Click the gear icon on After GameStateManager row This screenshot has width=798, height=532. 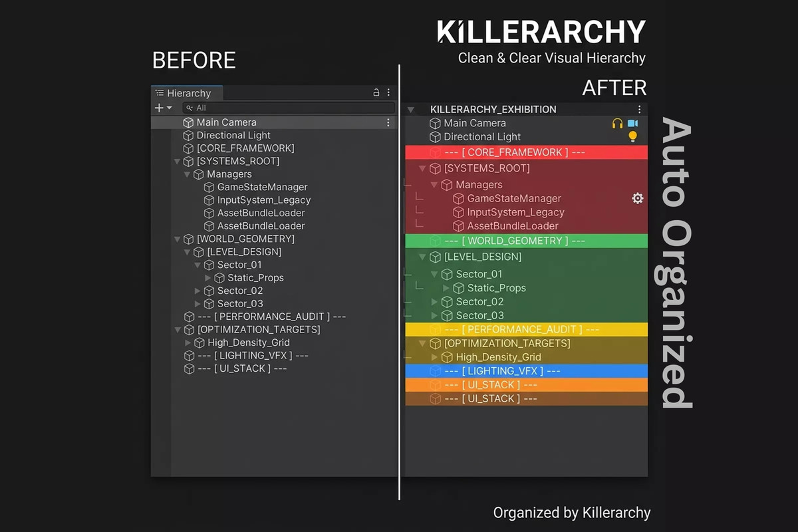point(637,198)
